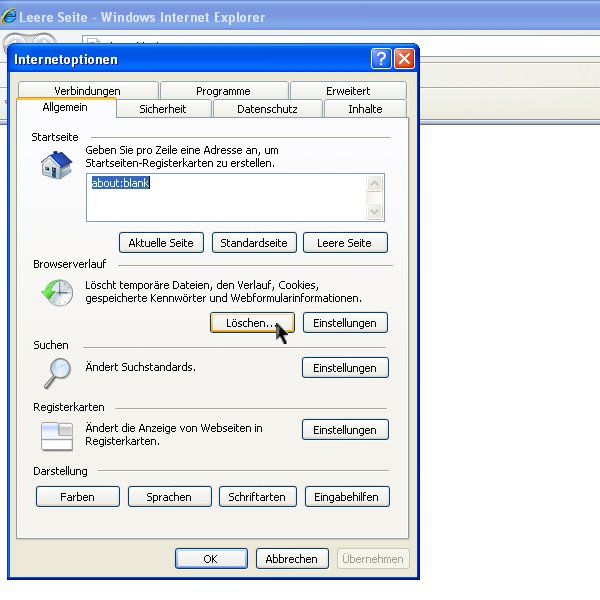Switch to the Programme tab

[223, 91]
